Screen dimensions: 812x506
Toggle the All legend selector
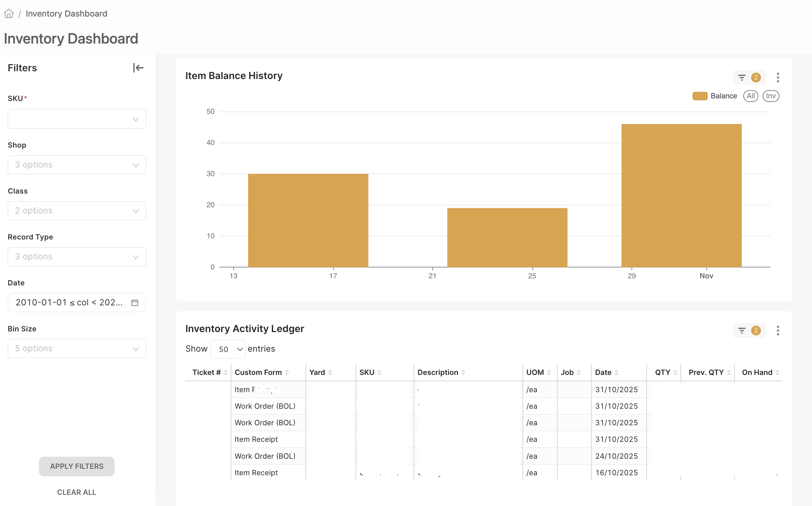click(750, 96)
